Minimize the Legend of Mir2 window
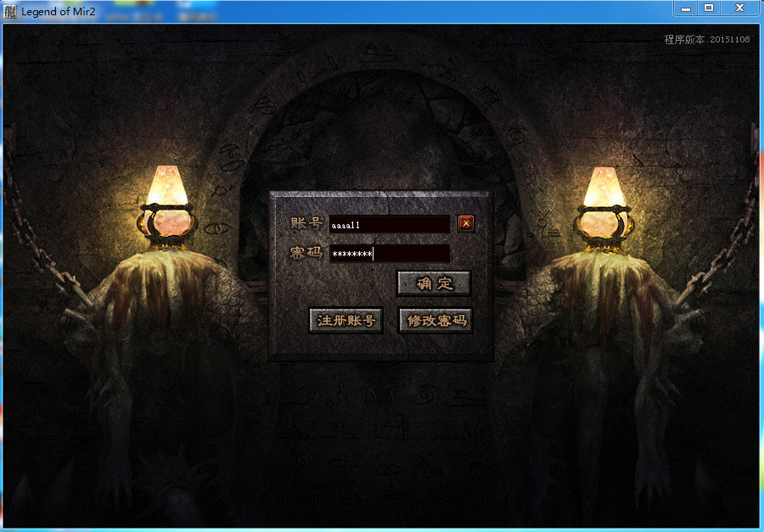 pyautogui.click(x=686, y=8)
